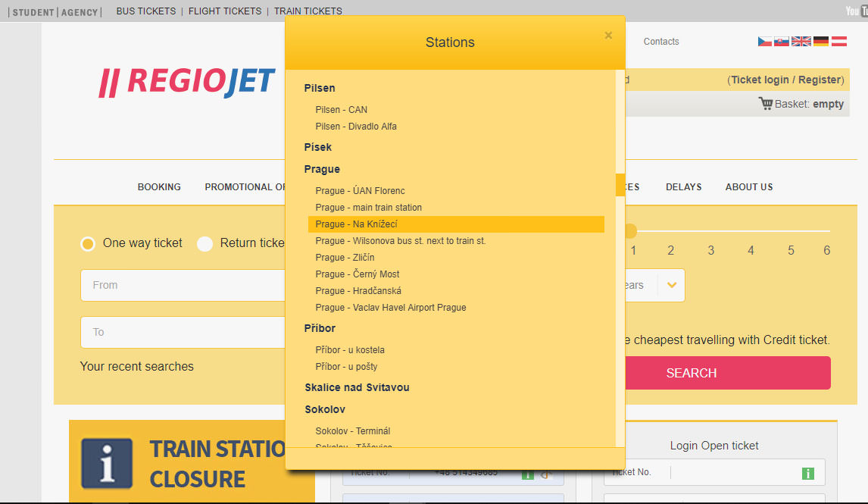Click the blue info icon on closure banner

coord(107,462)
